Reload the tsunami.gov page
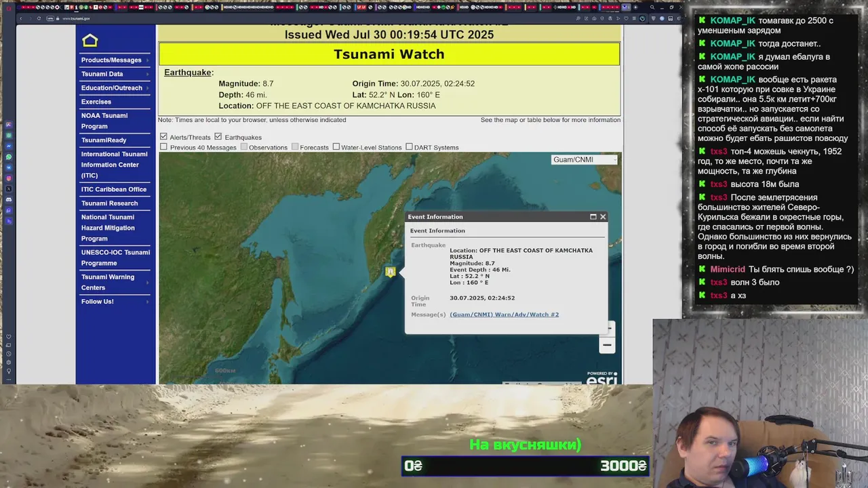This screenshot has width=868, height=488. [39, 18]
